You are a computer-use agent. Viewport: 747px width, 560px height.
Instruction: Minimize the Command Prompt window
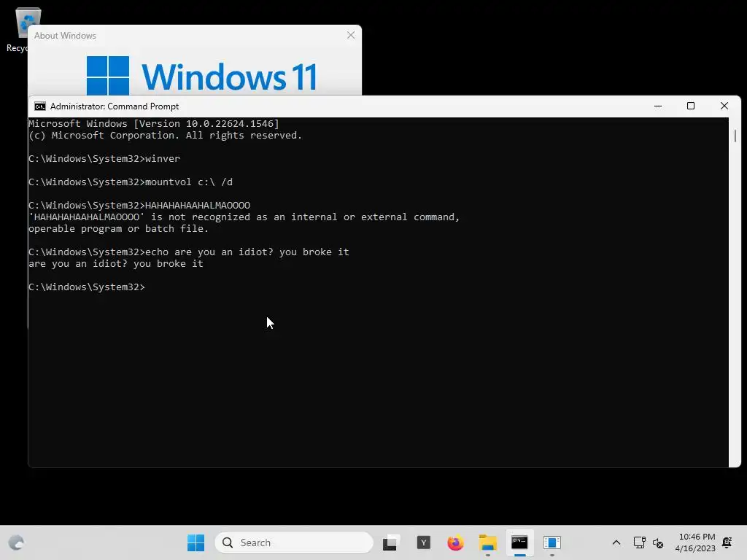click(x=658, y=106)
